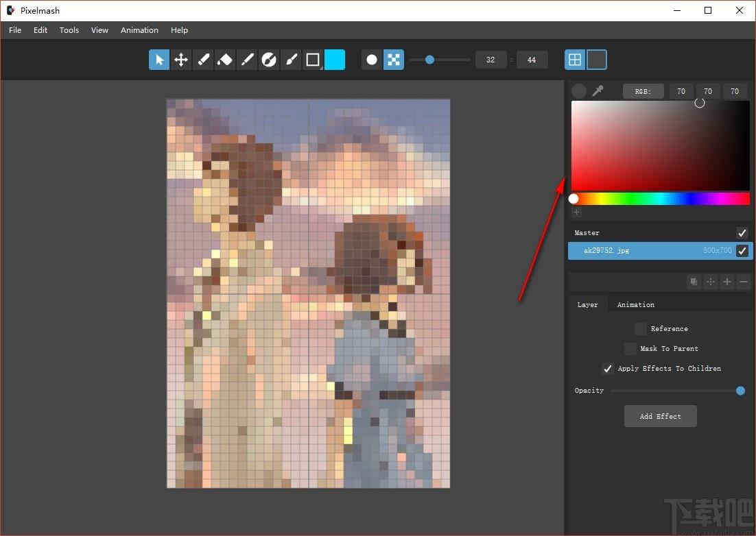Switch to the Layer tab
The height and width of the screenshot is (536, 756).
click(587, 305)
